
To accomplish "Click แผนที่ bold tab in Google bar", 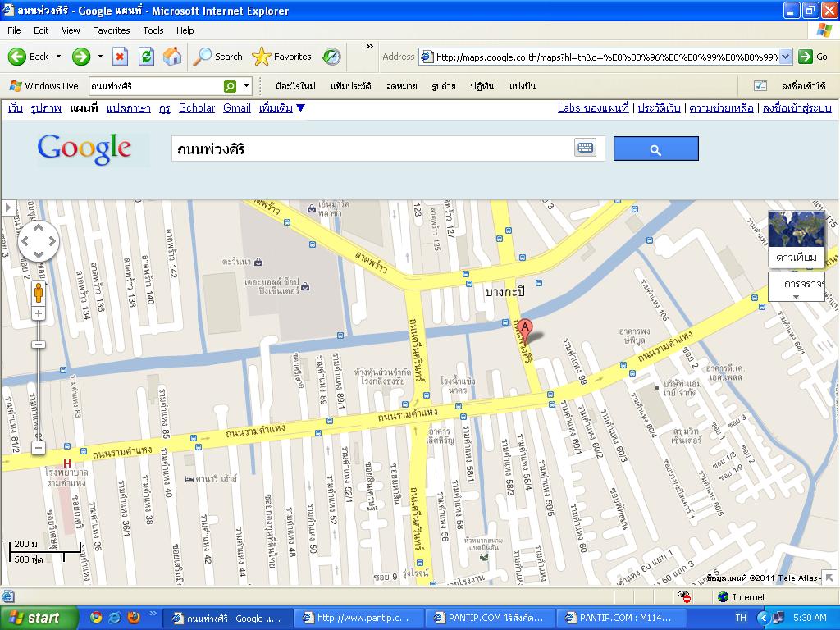I will (x=84, y=107).
